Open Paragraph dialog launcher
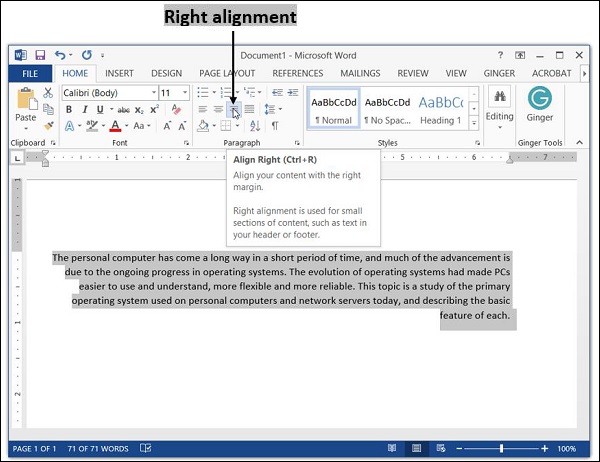Viewport: 600px width, 462px height. click(297, 143)
